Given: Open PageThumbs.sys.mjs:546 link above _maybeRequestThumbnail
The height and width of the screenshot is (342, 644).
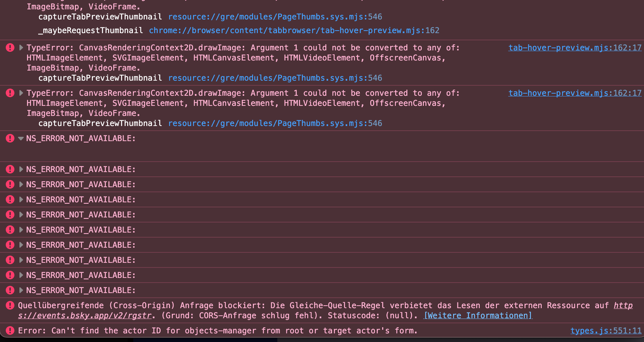Looking at the screenshot, I should tap(275, 17).
